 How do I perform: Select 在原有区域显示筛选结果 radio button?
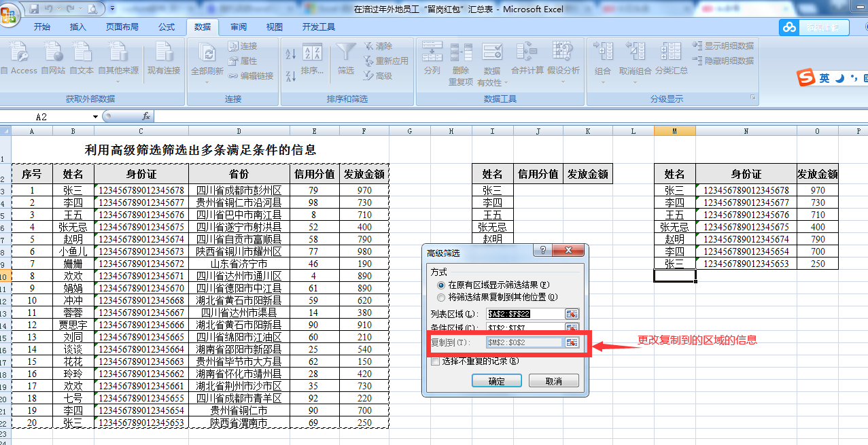[441, 285]
